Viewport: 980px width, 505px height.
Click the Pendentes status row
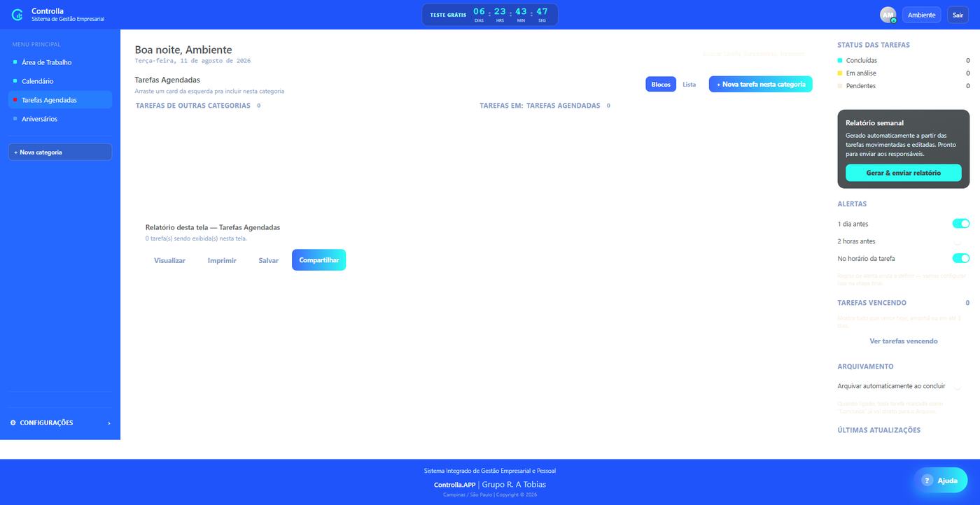[904, 86]
